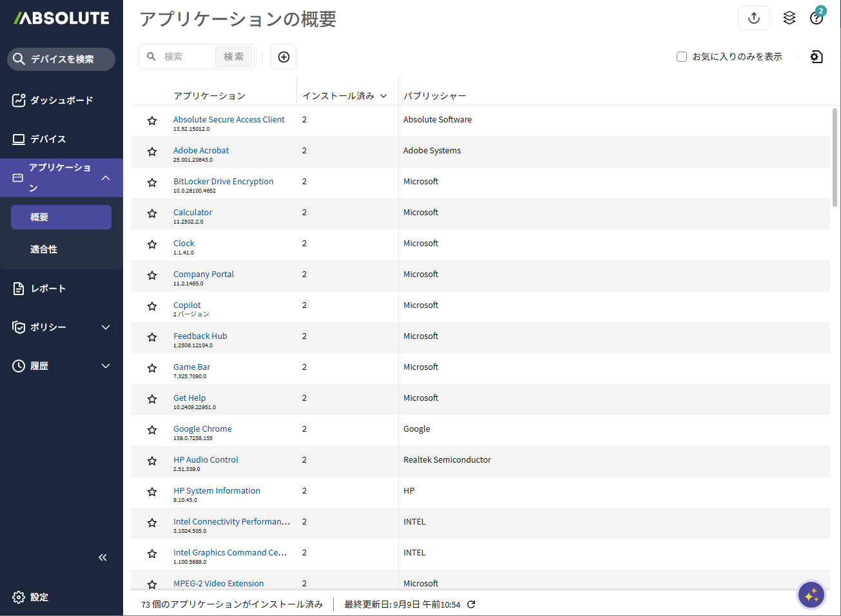Click the circled plus add icon
Screen dimensions: 841x616
(x=284, y=57)
